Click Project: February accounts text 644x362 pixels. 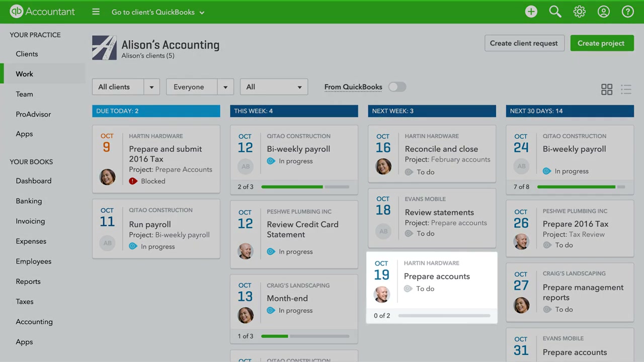[x=447, y=159]
